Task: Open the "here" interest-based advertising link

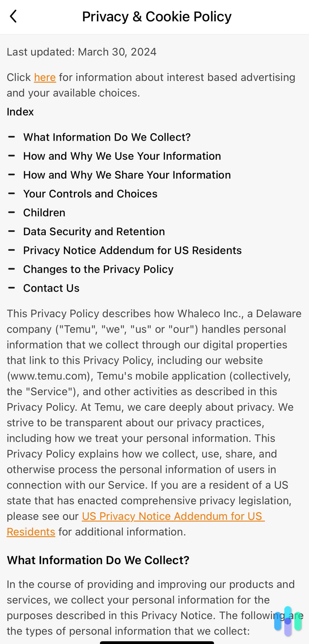Action: click(x=45, y=77)
